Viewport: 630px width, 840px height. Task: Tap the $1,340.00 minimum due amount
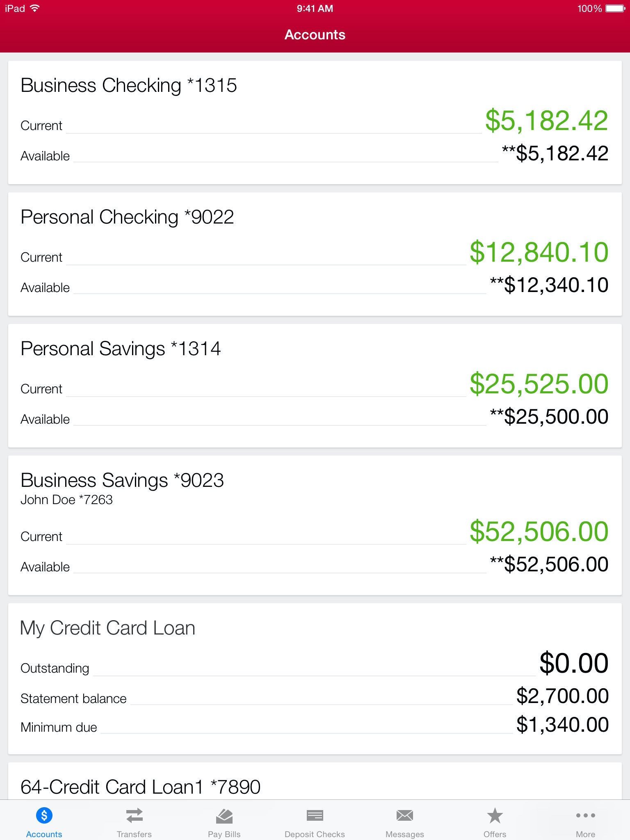coord(562,725)
